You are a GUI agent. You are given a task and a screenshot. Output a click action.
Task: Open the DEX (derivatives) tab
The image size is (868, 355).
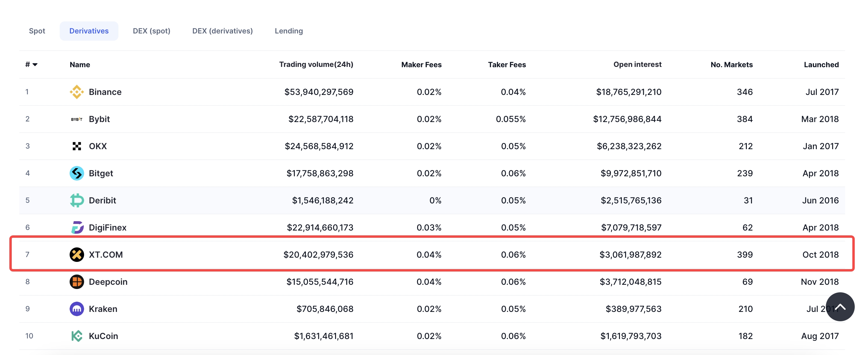click(222, 31)
